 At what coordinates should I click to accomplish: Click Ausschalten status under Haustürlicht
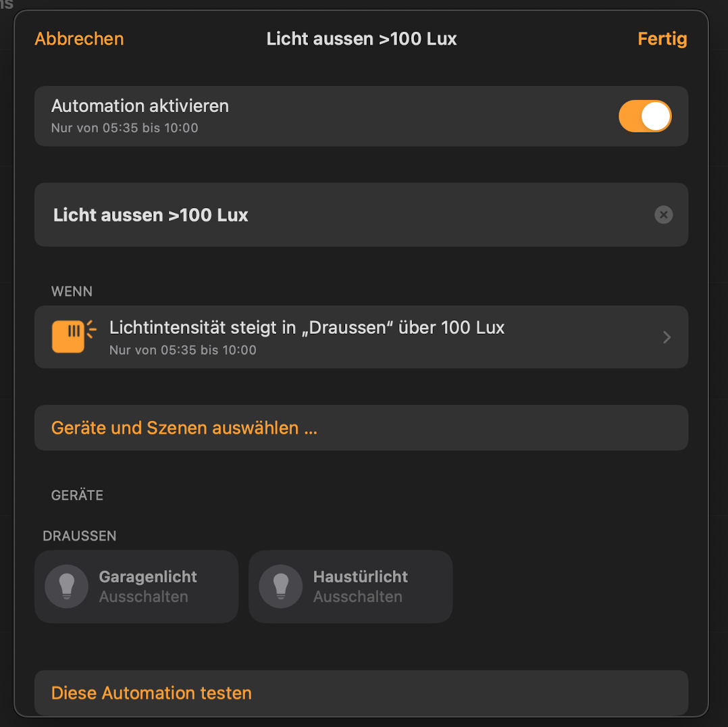click(x=357, y=597)
